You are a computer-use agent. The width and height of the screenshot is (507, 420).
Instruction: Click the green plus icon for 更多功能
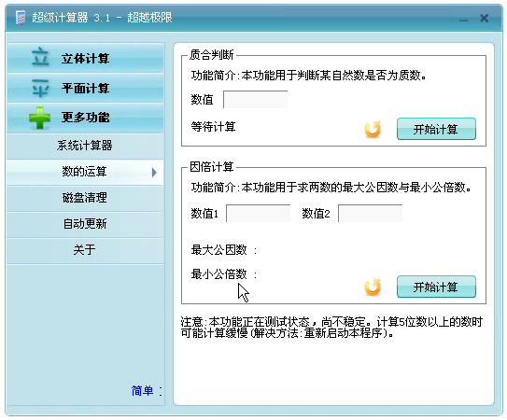40,118
